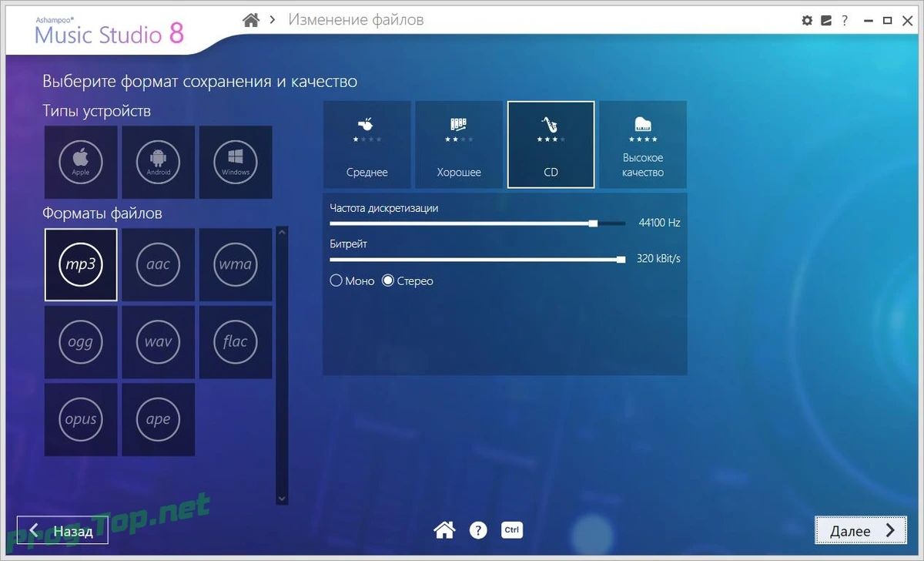Screen dimensions: 924x561
Task: Choose the flac file format
Action: (x=236, y=342)
